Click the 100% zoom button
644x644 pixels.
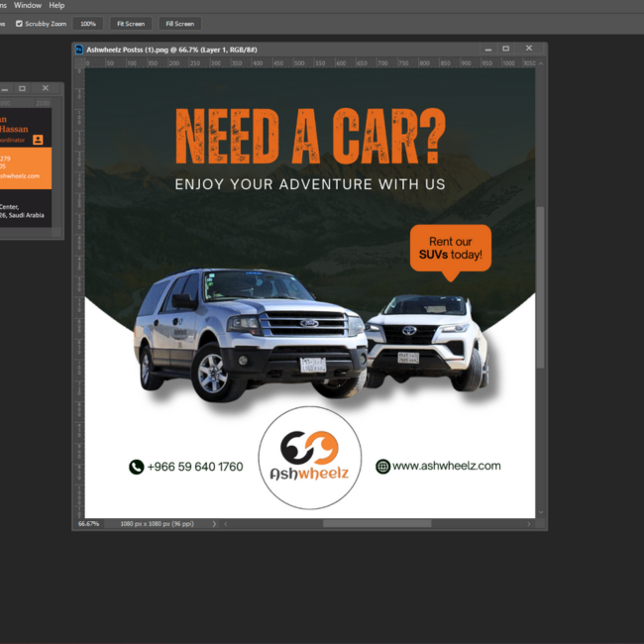[x=88, y=24]
